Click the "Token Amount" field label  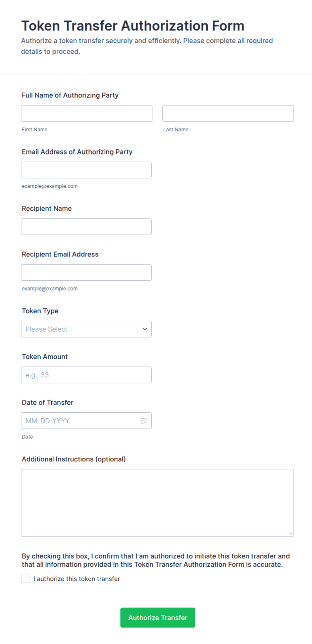coord(45,357)
